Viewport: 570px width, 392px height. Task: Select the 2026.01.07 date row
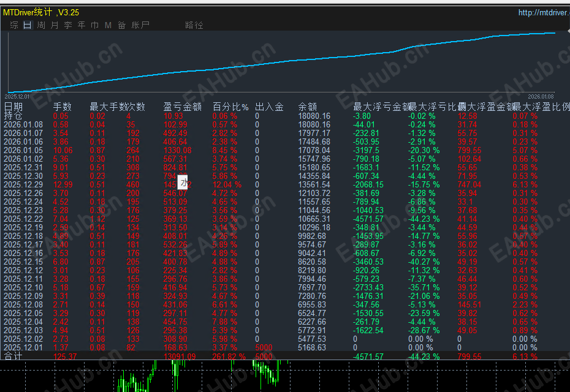(23, 133)
